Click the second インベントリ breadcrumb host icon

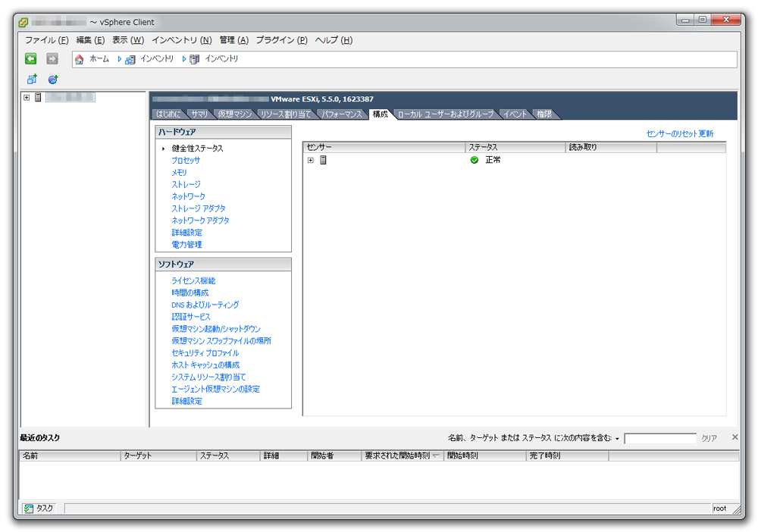tap(194, 59)
